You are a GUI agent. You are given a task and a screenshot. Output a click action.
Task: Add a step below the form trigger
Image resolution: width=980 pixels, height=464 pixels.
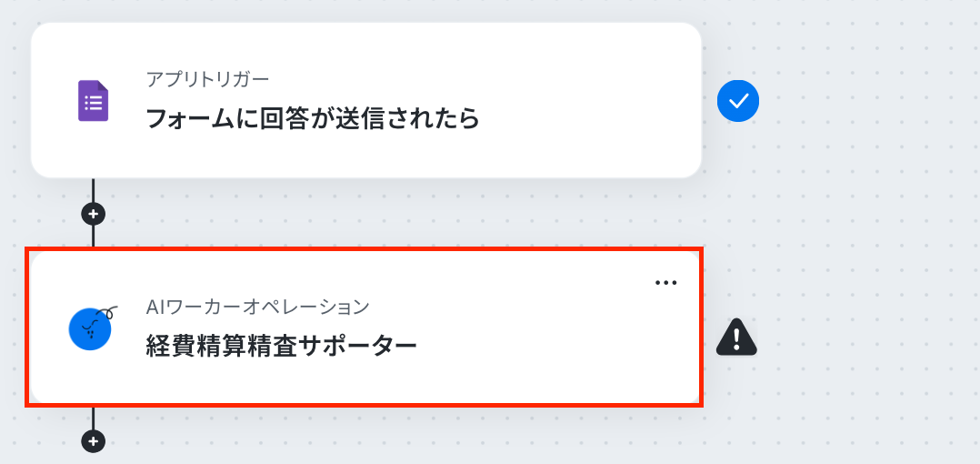[x=93, y=214]
